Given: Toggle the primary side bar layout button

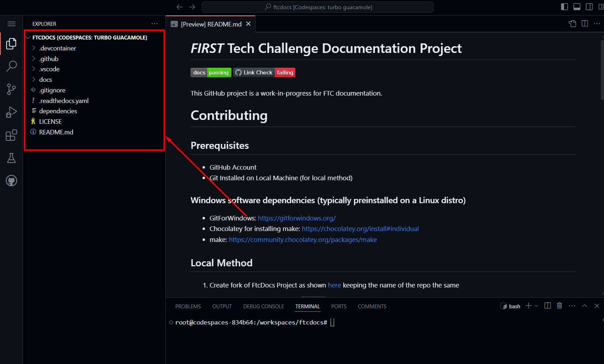Looking at the screenshot, I should [x=564, y=7].
